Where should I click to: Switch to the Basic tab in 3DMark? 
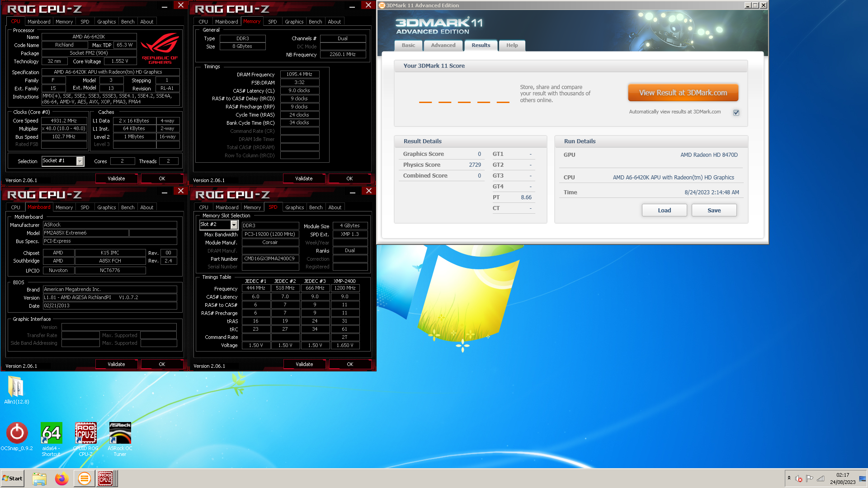pyautogui.click(x=408, y=45)
